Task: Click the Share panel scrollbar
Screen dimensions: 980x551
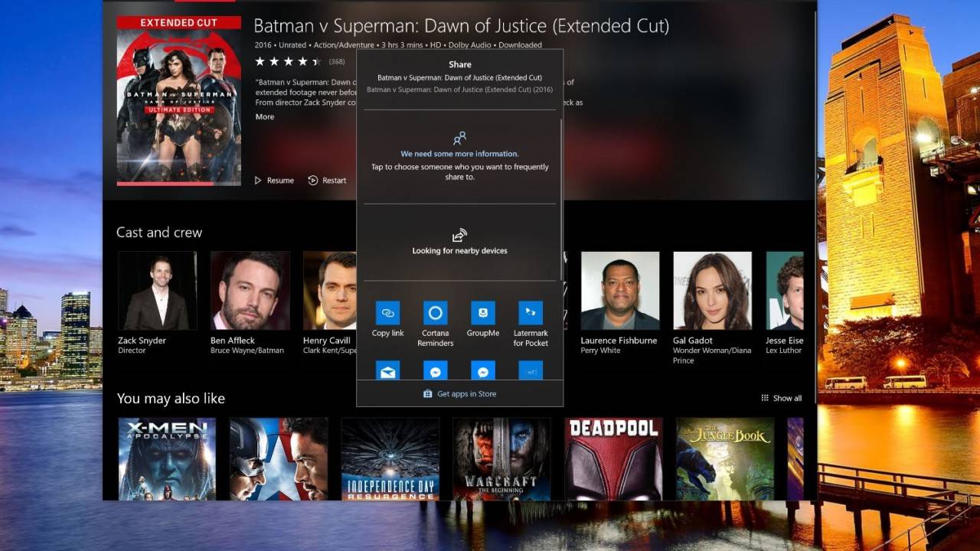Action: (x=561, y=199)
